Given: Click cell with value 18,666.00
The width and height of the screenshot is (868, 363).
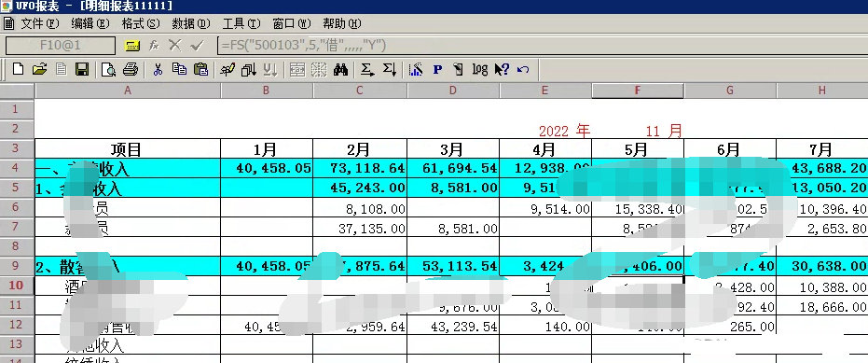Looking at the screenshot, I should (822, 306).
